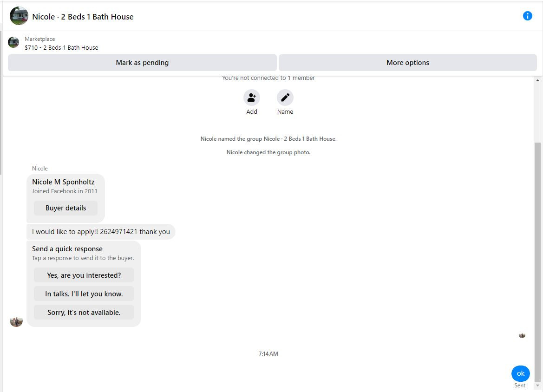
Task: Click the message containing the phone number
Action: pos(101,232)
